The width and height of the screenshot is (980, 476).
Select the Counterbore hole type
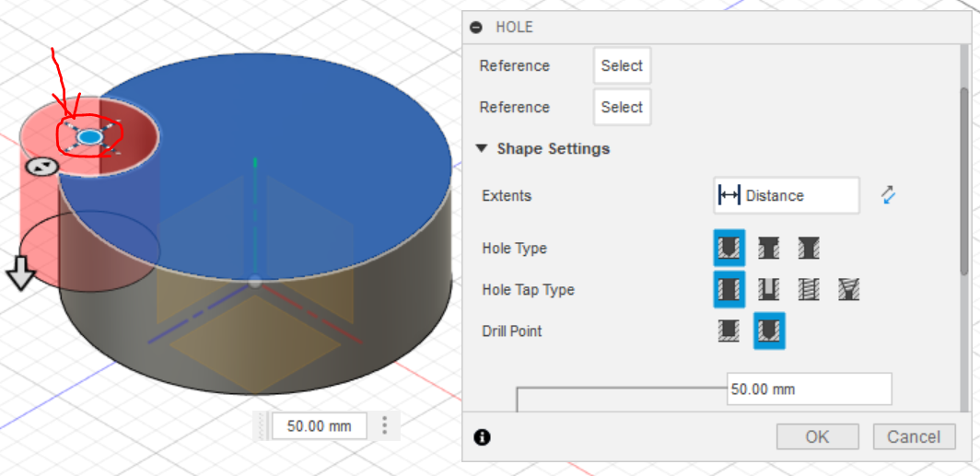point(768,248)
